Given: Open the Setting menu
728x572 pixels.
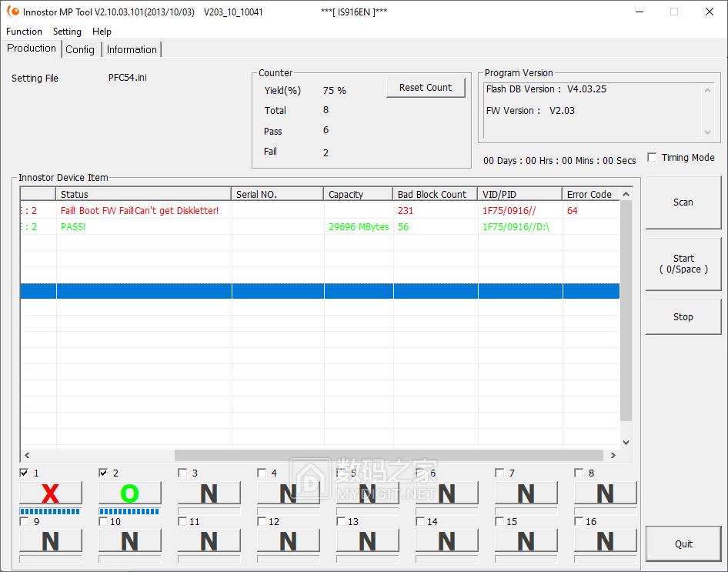Looking at the screenshot, I should pyautogui.click(x=67, y=31).
